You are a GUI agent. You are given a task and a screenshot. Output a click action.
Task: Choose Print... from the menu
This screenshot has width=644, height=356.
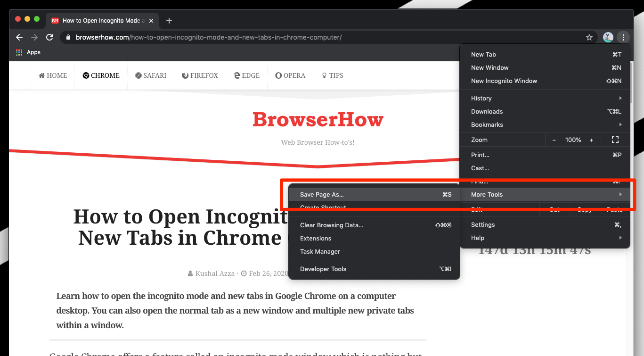pyautogui.click(x=545, y=155)
